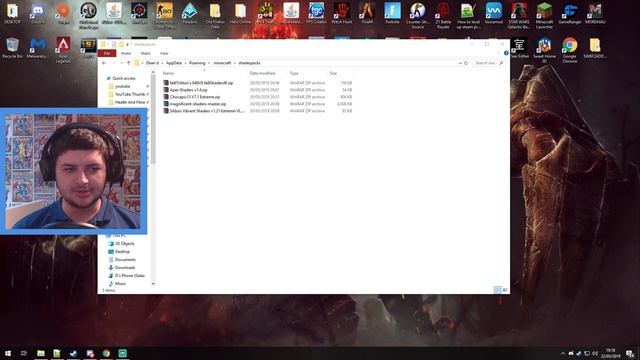Open the DESKTOP folder icon
This screenshot has width=640, height=360.
[x=12, y=13]
